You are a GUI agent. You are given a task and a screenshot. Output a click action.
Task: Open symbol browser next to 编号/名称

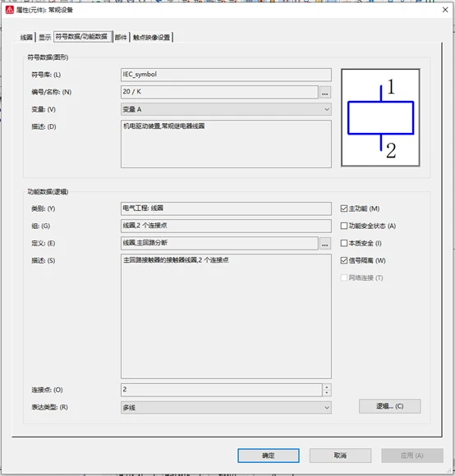coord(325,92)
